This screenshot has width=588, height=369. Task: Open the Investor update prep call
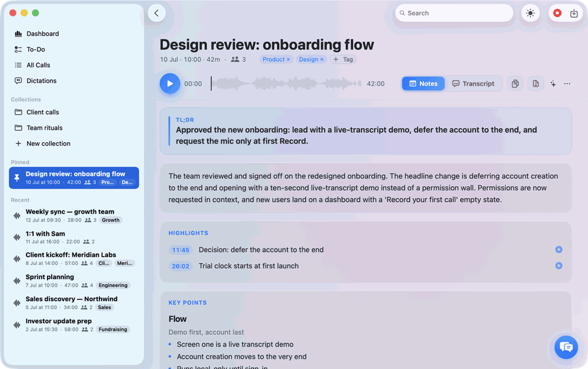[x=74, y=325]
